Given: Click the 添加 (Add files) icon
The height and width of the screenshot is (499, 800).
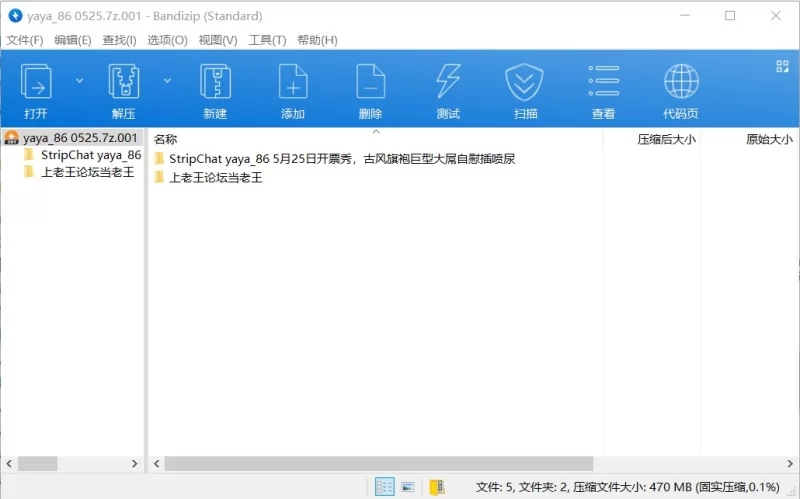Looking at the screenshot, I should point(293,82).
